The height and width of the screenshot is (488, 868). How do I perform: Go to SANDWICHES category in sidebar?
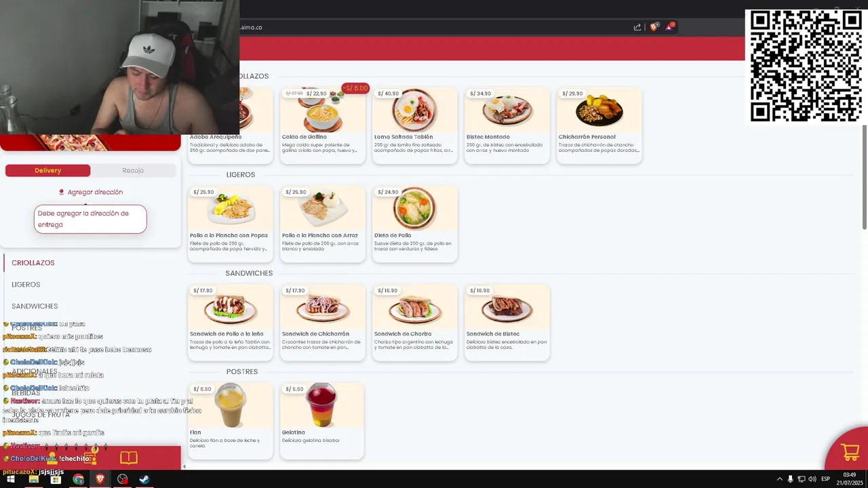[35, 306]
